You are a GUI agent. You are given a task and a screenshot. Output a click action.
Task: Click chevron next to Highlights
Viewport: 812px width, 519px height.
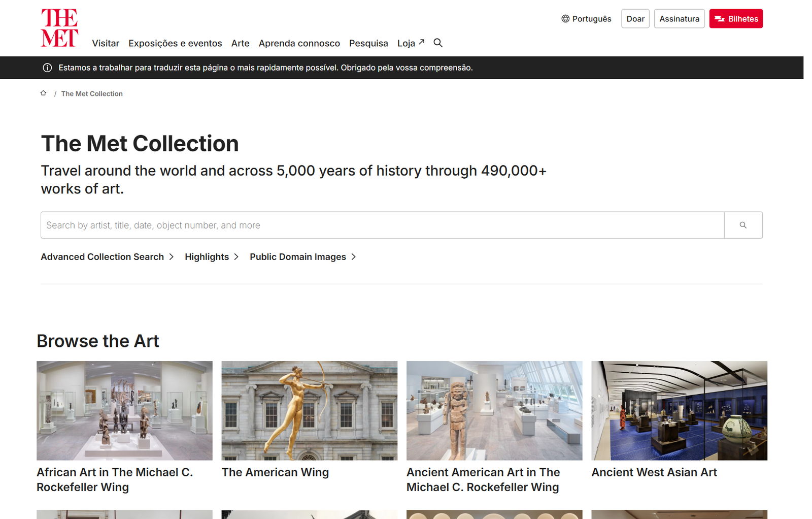tap(236, 257)
